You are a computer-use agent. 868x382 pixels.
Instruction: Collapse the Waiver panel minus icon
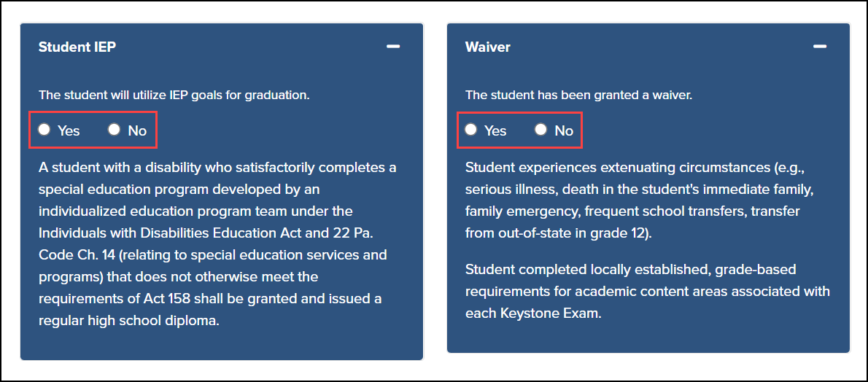pos(820,47)
